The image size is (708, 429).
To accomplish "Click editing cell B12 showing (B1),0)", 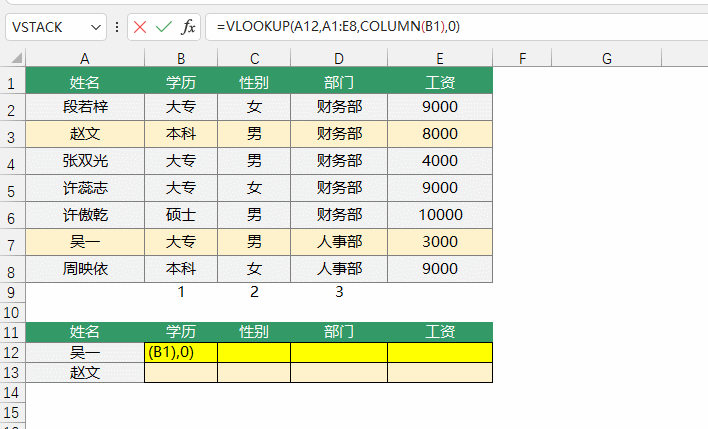I will pyautogui.click(x=181, y=352).
